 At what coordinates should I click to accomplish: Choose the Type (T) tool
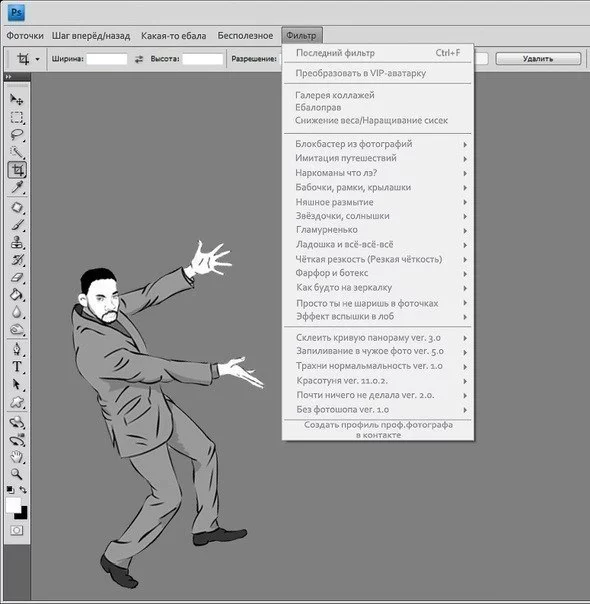(x=17, y=366)
